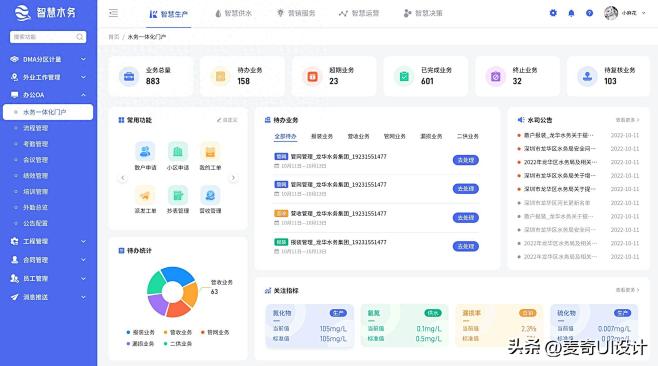Viewport: 658px width, 366px height.
Task: Expand the 合同管理 chevron
Action: click(83, 260)
